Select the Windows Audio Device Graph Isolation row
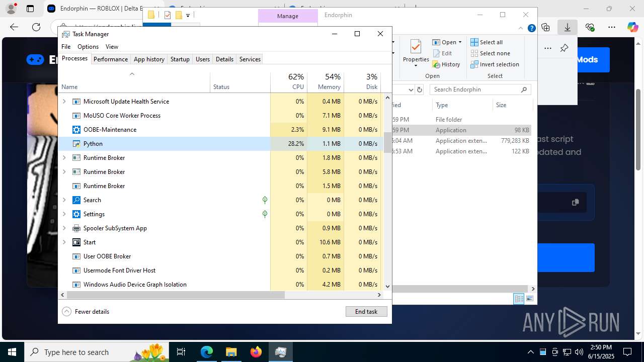This screenshot has height=362, width=644. pyautogui.click(x=221, y=285)
